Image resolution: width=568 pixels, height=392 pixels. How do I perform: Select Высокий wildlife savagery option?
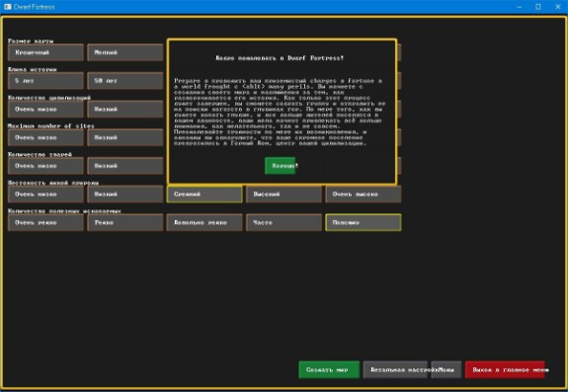coord(284,194)
